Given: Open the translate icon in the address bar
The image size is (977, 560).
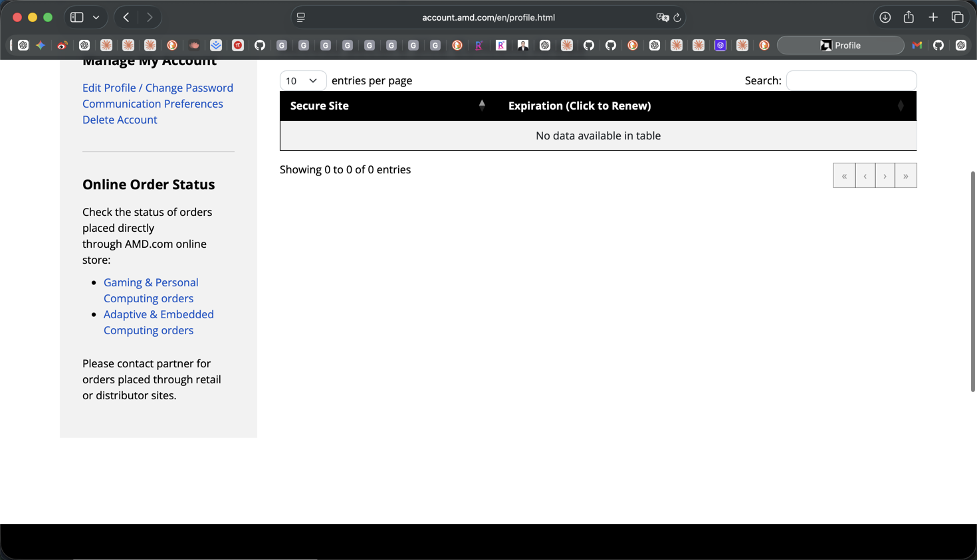Looking at the screenshot, I should coord(662,17).
